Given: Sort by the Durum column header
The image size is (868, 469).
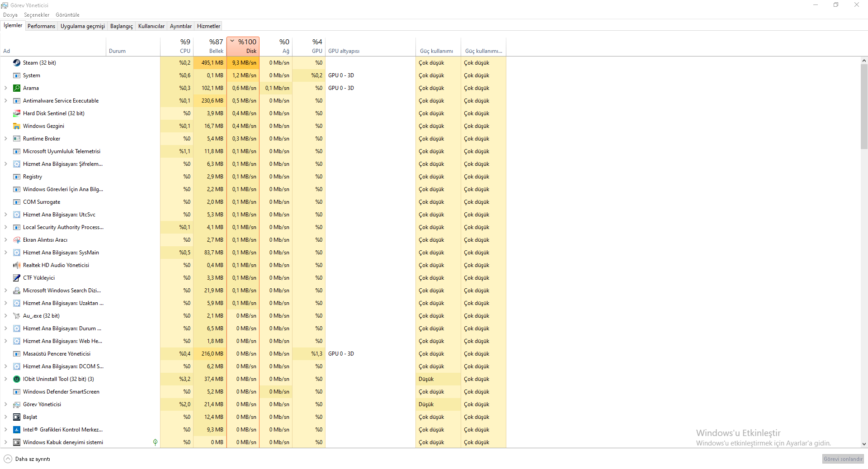Looking at the screenshot, I should [x=133, y=47].
